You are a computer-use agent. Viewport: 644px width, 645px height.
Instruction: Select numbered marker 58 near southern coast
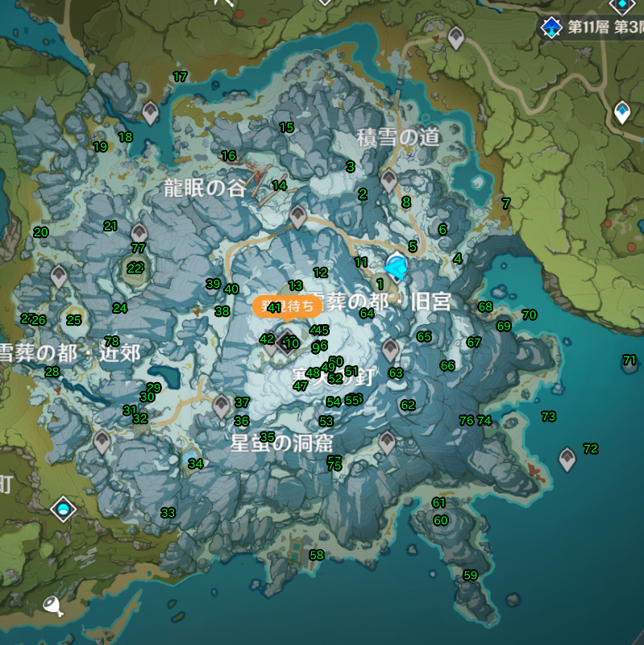click(316, 555)
